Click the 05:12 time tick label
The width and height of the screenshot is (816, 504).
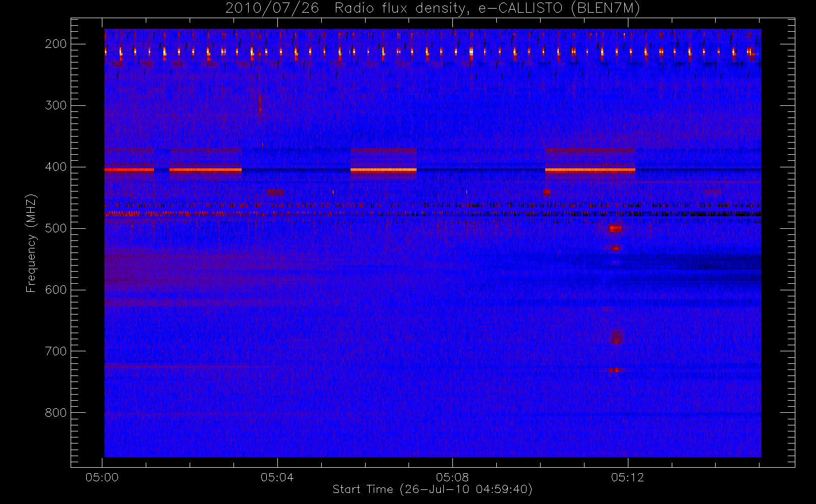[x=627, y=477]
